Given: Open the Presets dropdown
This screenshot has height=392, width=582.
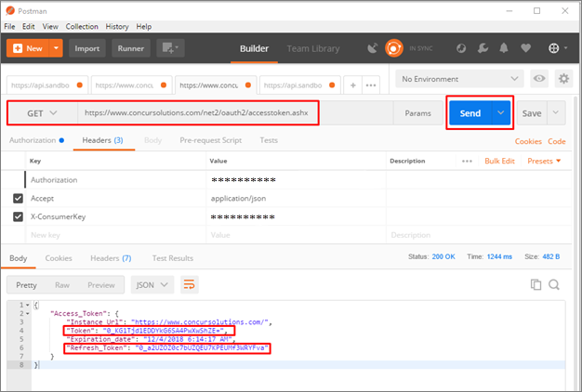Looking at the screenshot, I should pyautogui.click(x=544, y=161).
